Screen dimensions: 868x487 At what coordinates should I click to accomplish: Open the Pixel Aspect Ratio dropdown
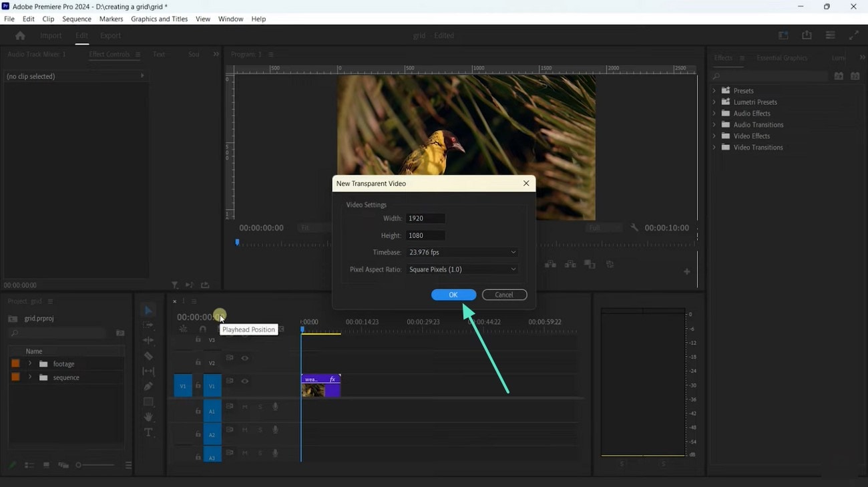coord(462,269)
